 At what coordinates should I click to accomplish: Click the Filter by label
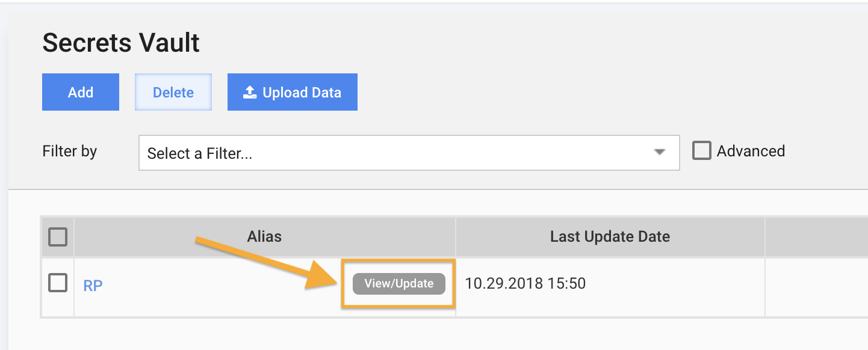point(70,151)
